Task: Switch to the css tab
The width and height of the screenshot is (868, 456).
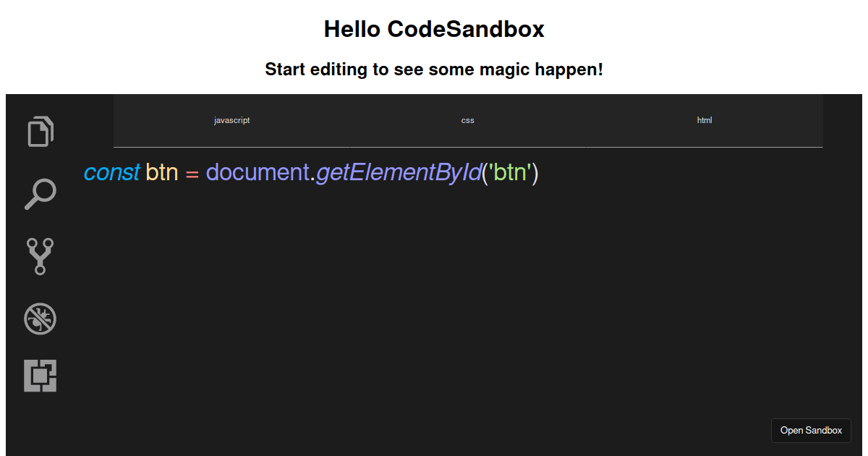Action: point(467,120)
